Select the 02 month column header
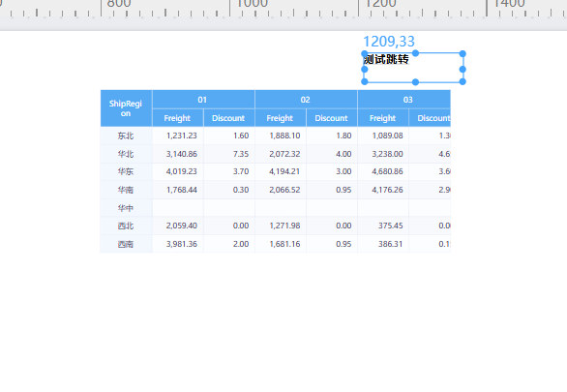The height and width of the screenshot is (392, 567). coord(307,100)
